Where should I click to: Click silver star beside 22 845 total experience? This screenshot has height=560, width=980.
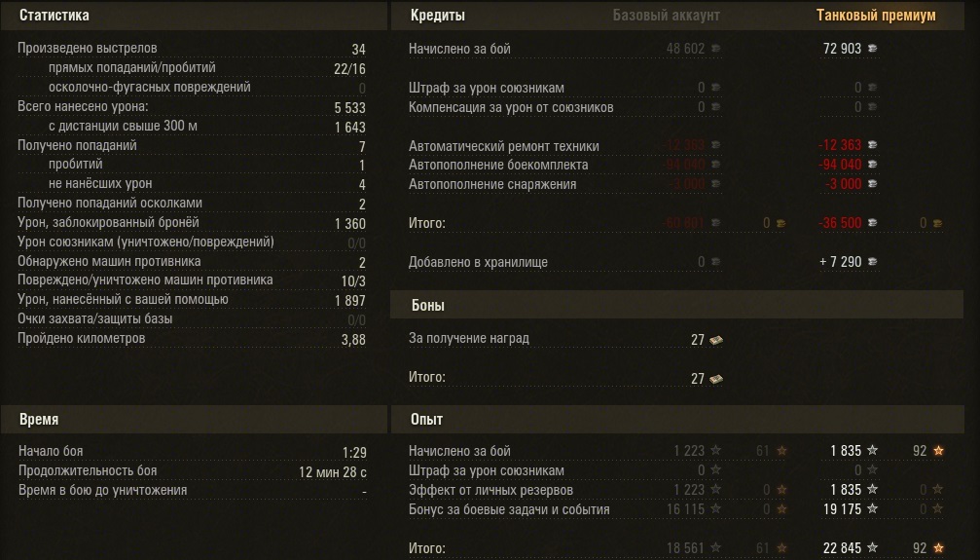(872, 548)
